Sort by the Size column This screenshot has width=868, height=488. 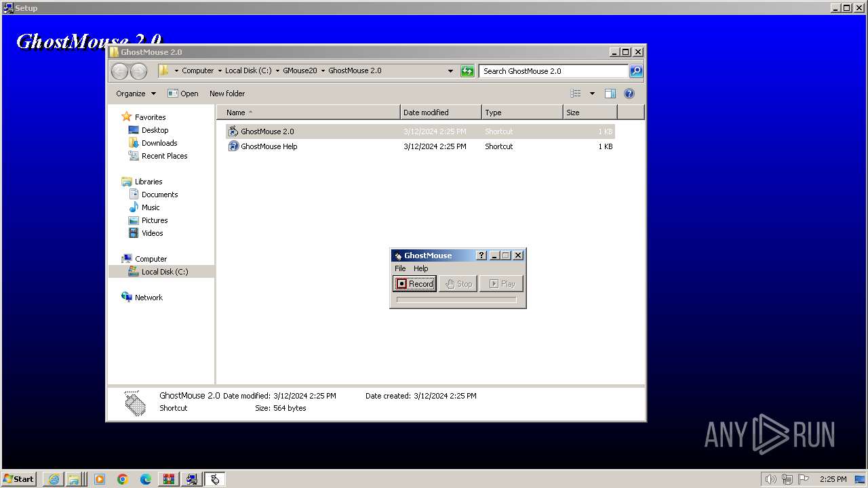click(x=591, y=113)
